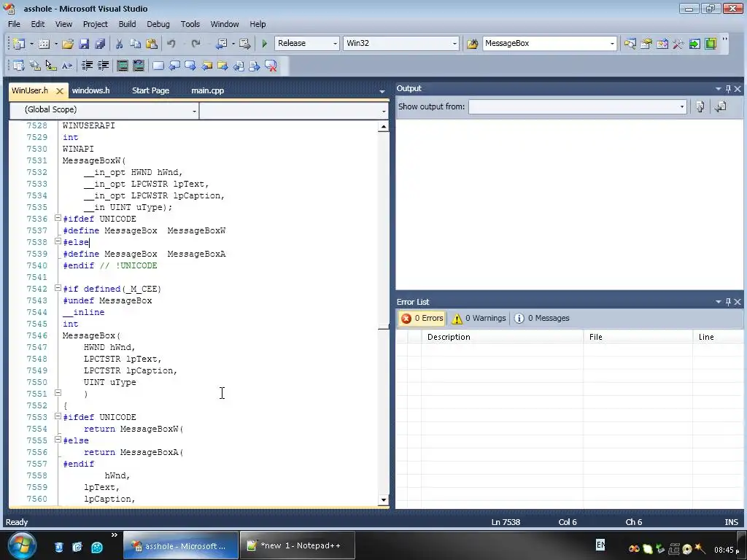Screen dimensions: 747x560
Task: Decrease line indent using toolbar icon
Action: 87,66
